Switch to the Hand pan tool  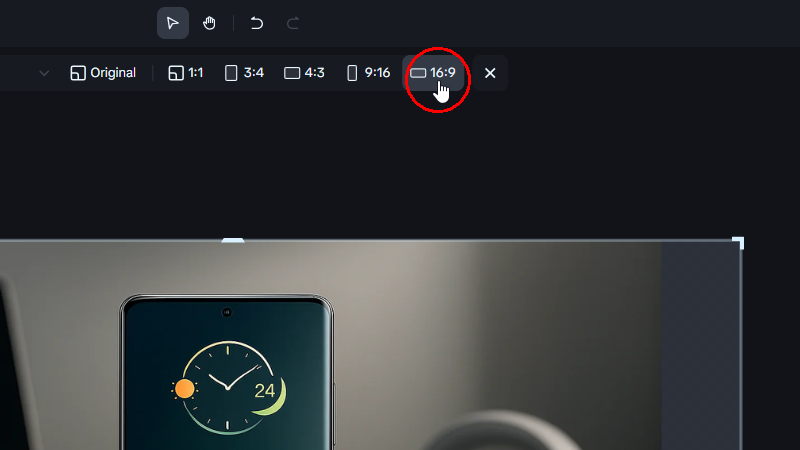(x=209, y=23)
